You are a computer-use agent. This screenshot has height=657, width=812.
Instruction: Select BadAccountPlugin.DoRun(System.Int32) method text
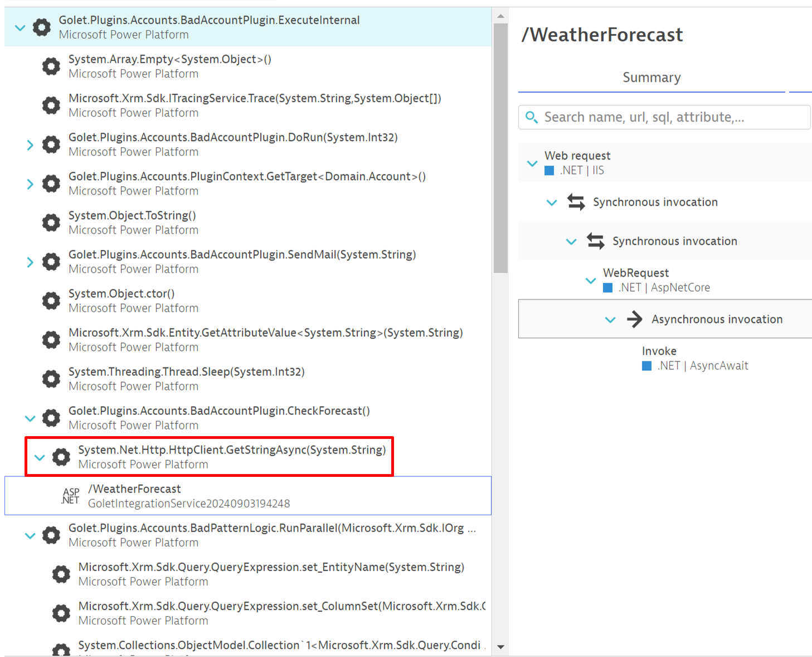click(x=233, y=137)
